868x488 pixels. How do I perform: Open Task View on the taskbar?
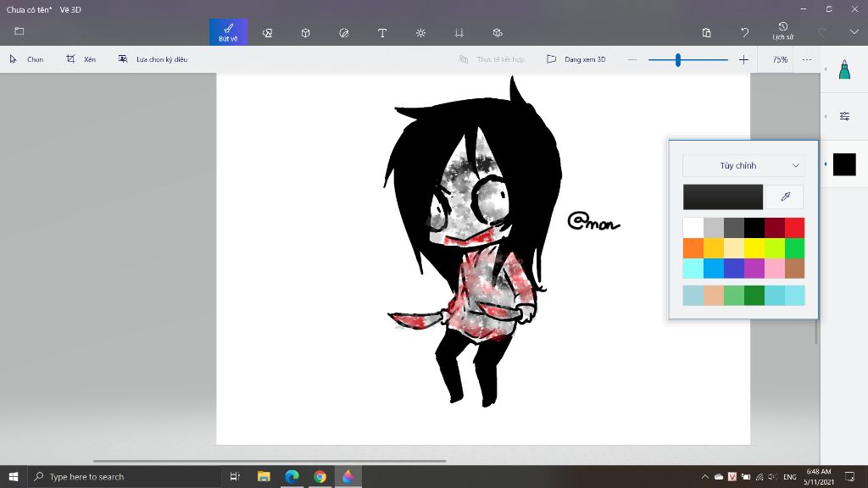pyautogui.click(x=235, y=476)
